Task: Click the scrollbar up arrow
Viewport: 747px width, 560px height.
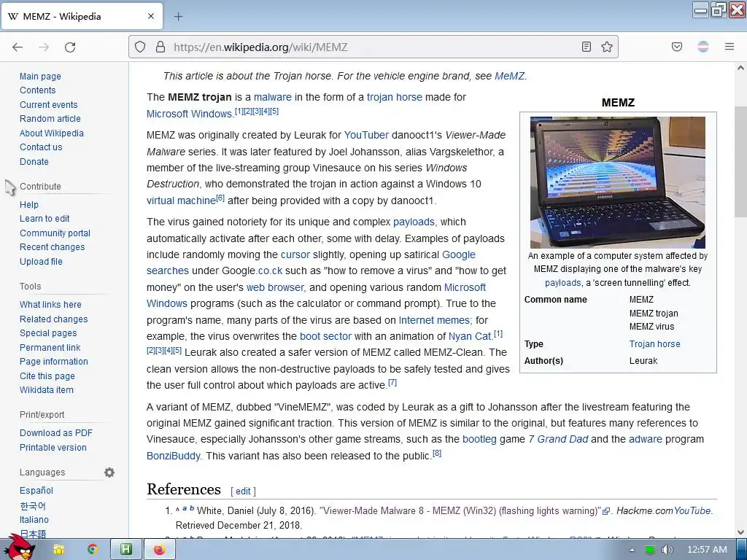Action: [741, 68]
